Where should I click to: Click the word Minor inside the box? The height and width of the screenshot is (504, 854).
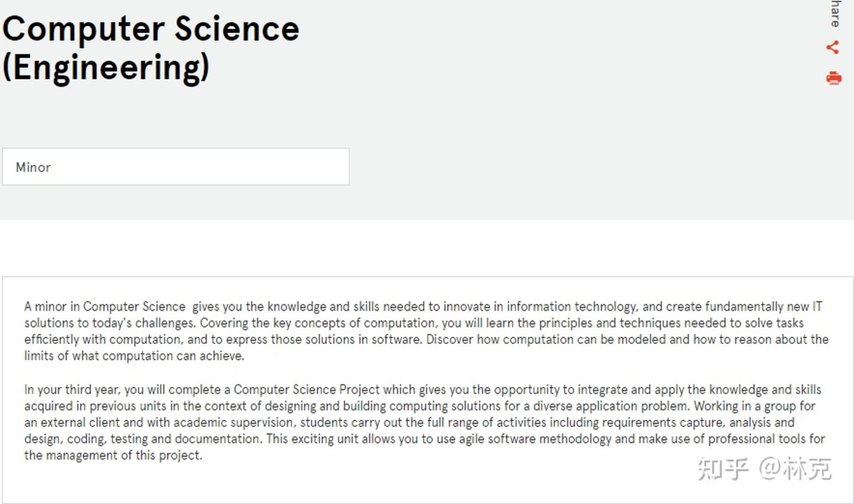coord(33,167)
